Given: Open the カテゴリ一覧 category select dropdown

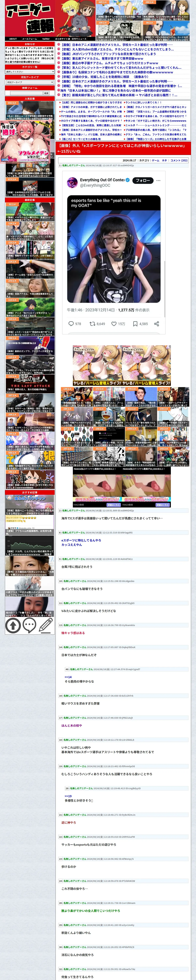Looking at the screenshot, I should [x=30, y=72].
